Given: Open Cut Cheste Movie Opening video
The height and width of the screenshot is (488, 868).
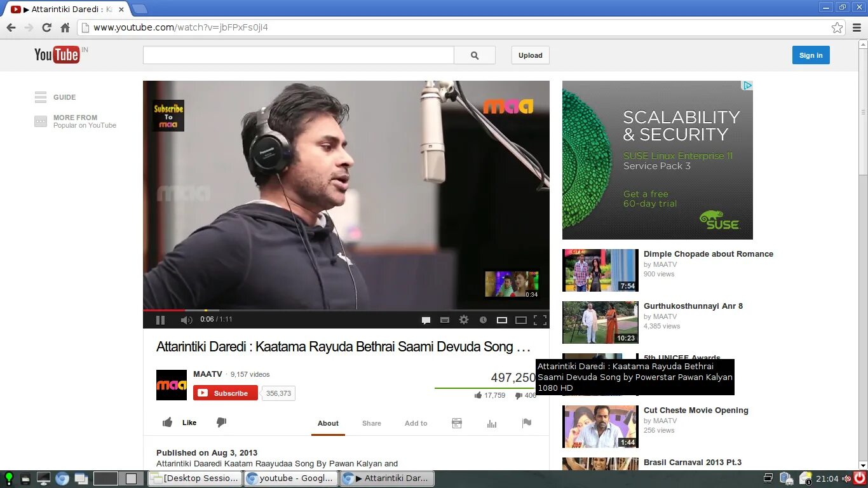Looking at the screenshot, I should tap(696, 410).
